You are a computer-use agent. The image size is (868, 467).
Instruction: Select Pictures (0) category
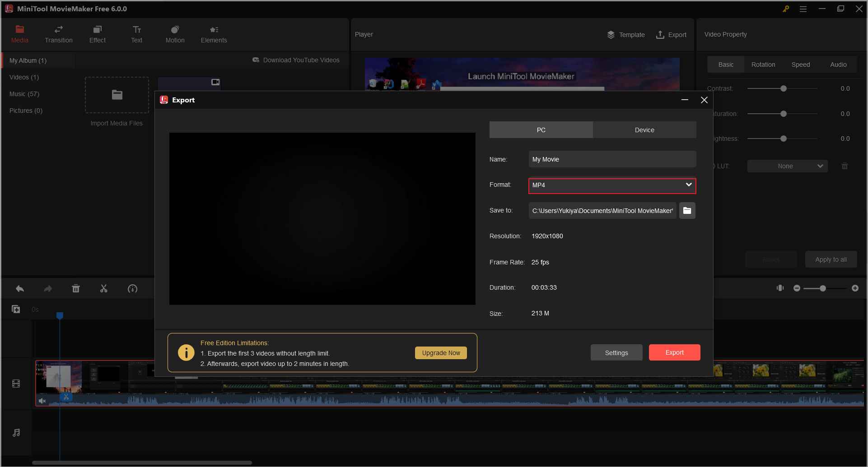(x=26, y=111)
